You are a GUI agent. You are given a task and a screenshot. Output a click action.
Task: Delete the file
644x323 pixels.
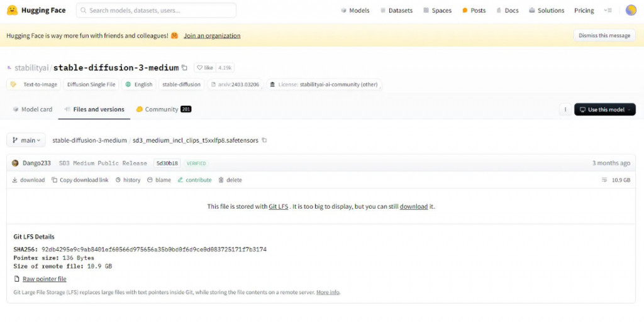point(230,180)
